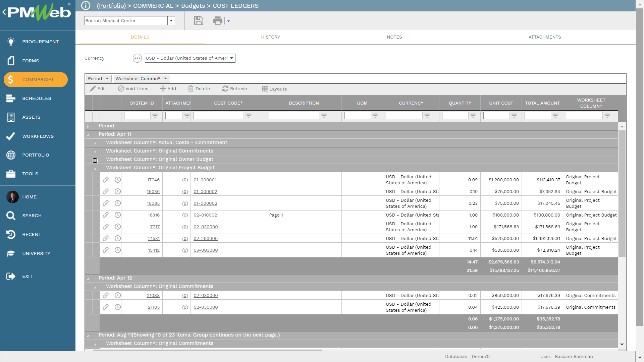Open the Boston Medical Center project dropdown
644x362 pixels.
[171, 21]
